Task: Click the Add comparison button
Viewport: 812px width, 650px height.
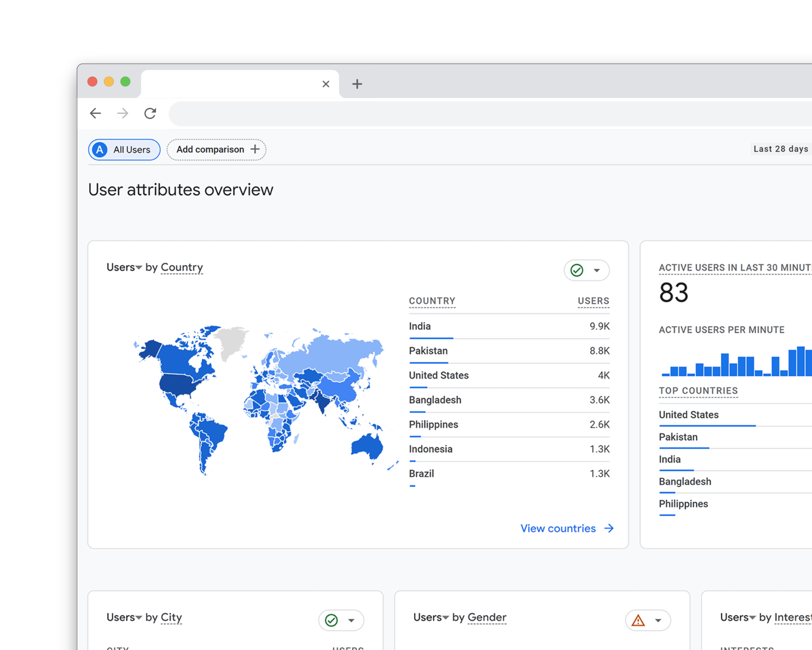Action: 217,149
